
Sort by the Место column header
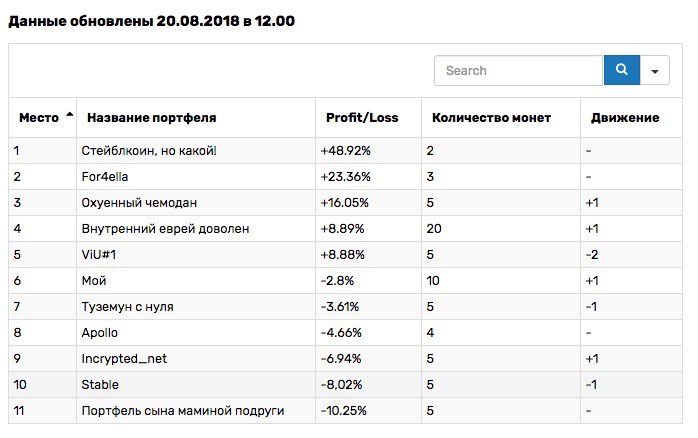(x=39, y=118)
